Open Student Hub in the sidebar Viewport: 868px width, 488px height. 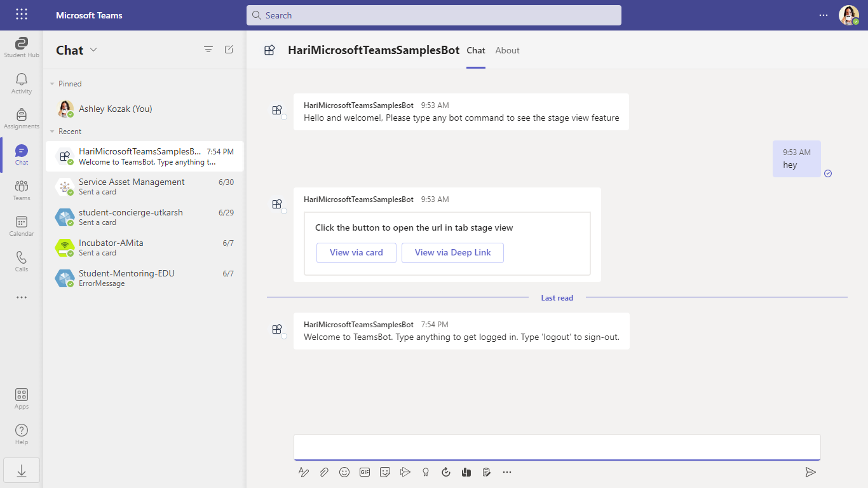pyautogui.click(x=22, y=47)
